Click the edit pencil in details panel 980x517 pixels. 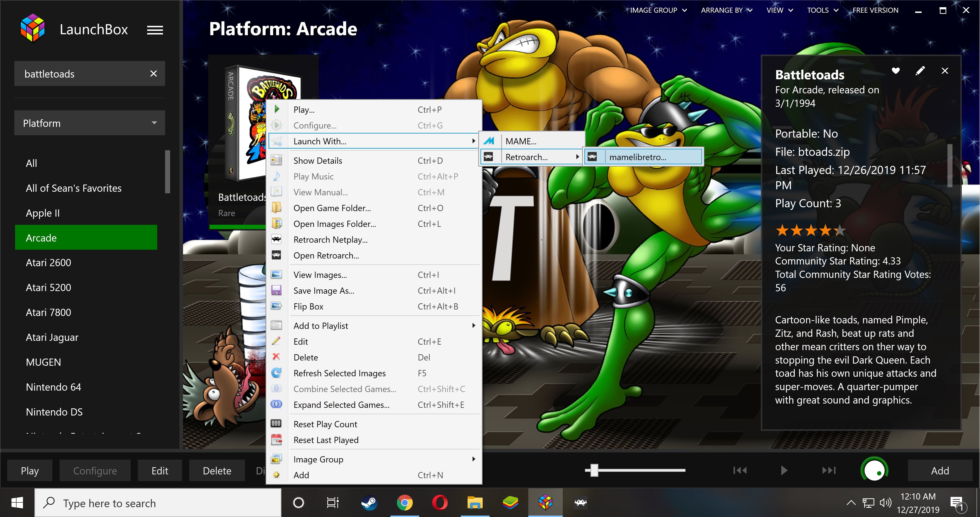tap(920, 70)
